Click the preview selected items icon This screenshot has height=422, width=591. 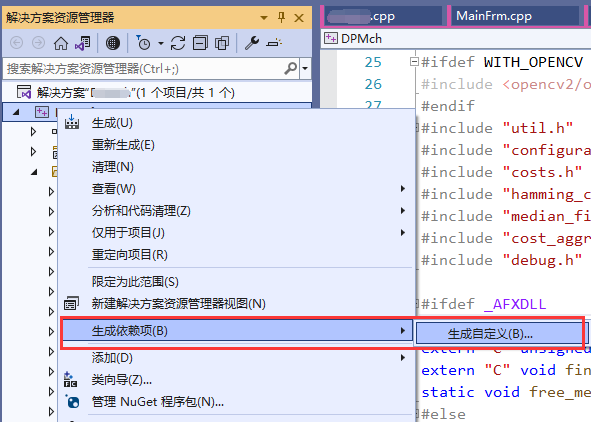click(x=274, y=43)
